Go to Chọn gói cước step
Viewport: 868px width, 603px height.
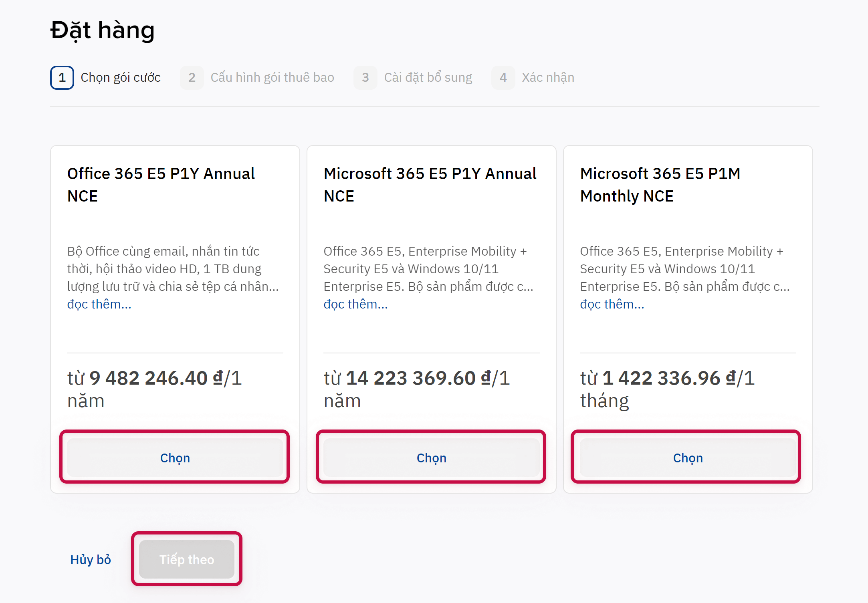pos(120,77)
